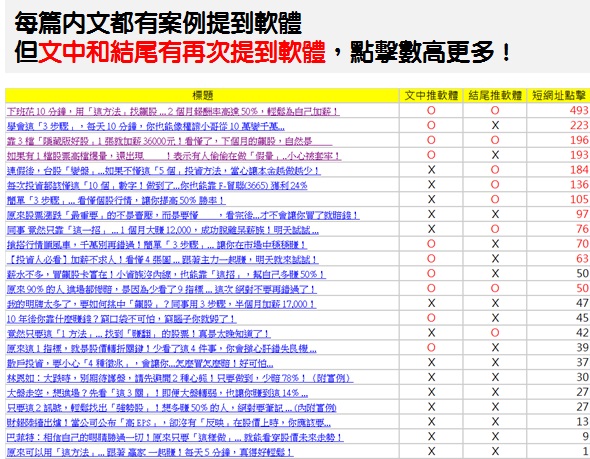
Task: Select the click count 47
Action: [x=582, y=303]
